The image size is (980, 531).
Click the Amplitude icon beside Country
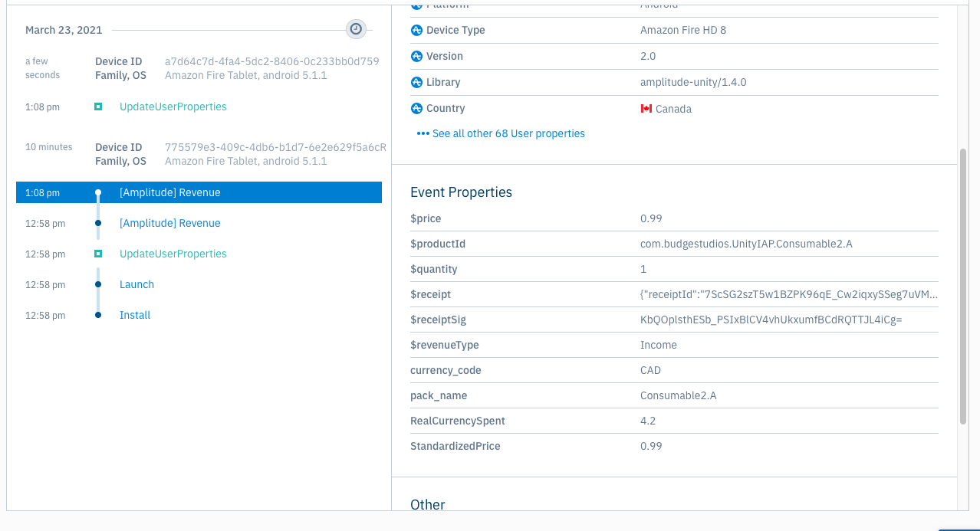point(416,109)
